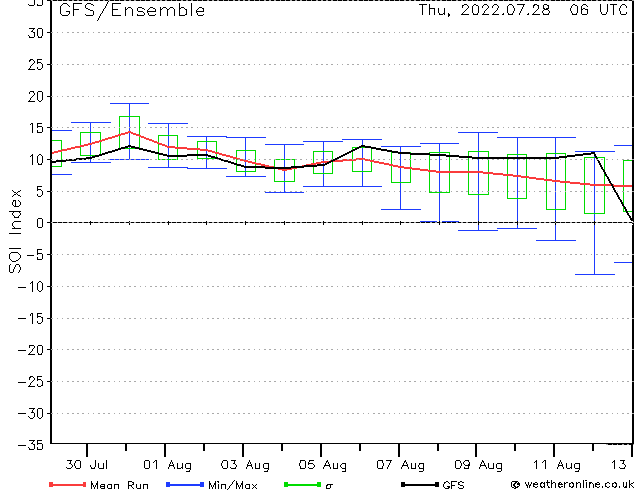Click the '06 UTC' time label
The image size is (634, 490).
(x=598, y=10)
